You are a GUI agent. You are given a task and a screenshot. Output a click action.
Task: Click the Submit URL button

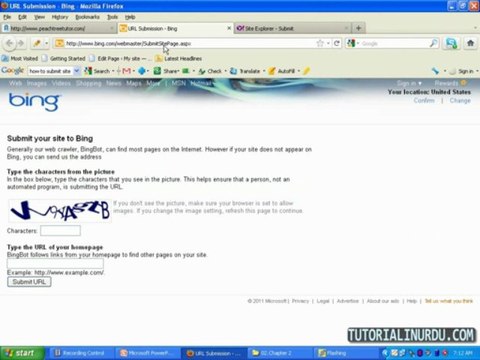coord(29,282)
